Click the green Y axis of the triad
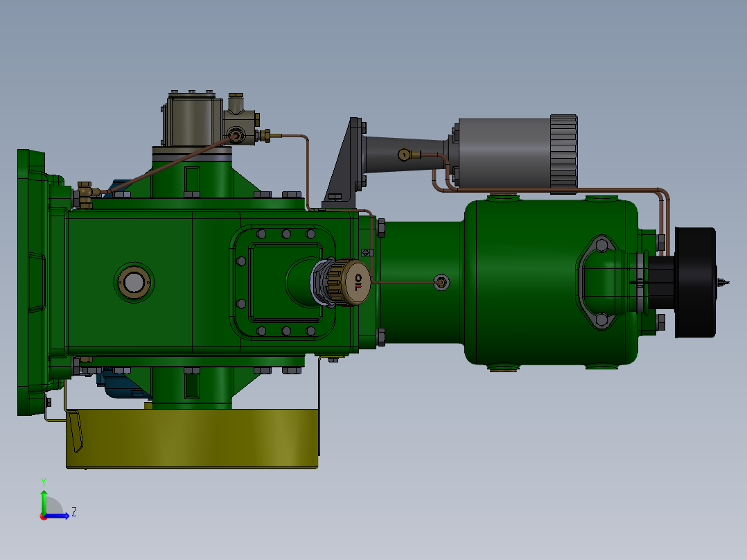 (44, 501)
